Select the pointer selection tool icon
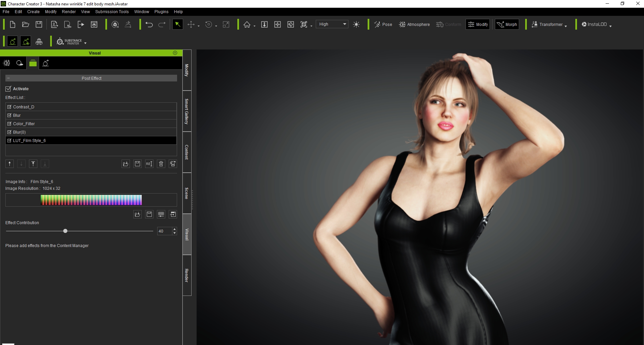The image size is (644, 345). 177,24
